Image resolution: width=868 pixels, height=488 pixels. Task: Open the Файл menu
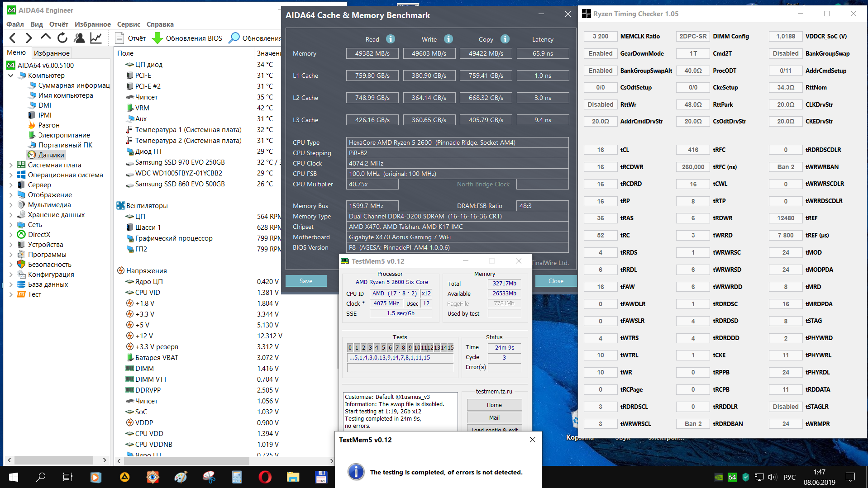(15, 24)
